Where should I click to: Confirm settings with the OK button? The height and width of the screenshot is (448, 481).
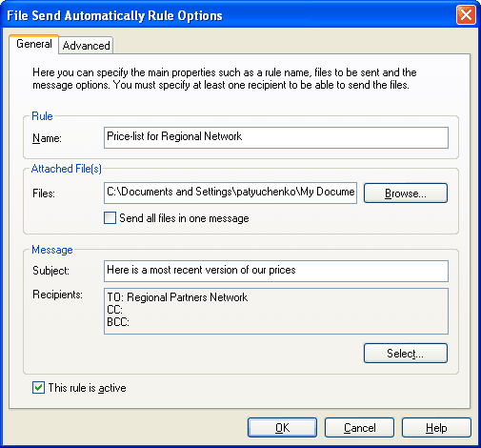(x=282, y=428)
